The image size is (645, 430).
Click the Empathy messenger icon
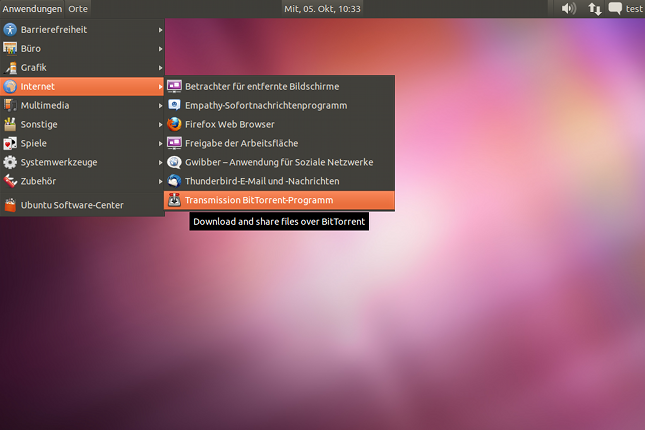point(174,105)
